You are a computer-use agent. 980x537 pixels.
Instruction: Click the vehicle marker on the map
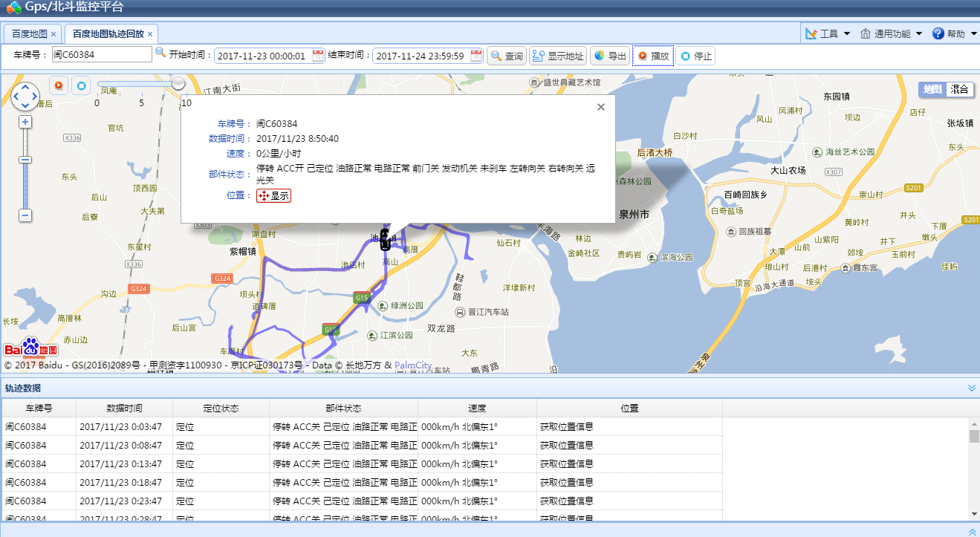(x=384, y=239)
